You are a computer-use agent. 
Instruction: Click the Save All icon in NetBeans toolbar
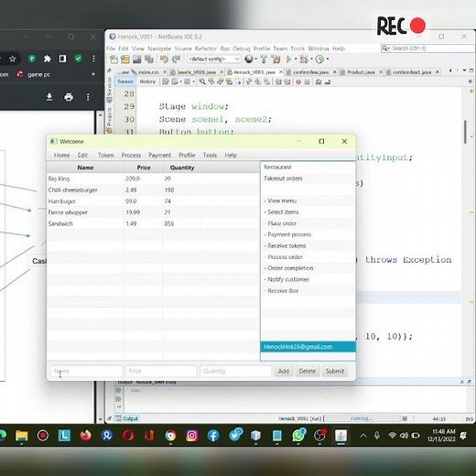(x=149, y=59)
